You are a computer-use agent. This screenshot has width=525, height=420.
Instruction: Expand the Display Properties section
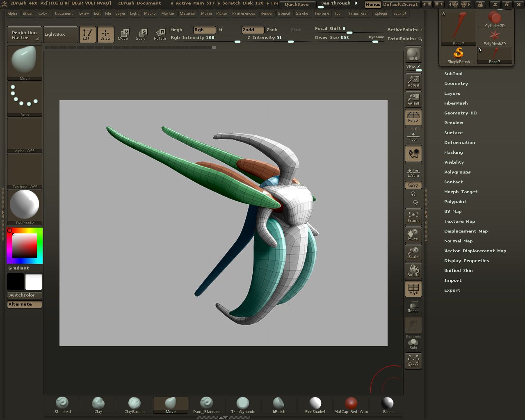[x=466, y=261]
